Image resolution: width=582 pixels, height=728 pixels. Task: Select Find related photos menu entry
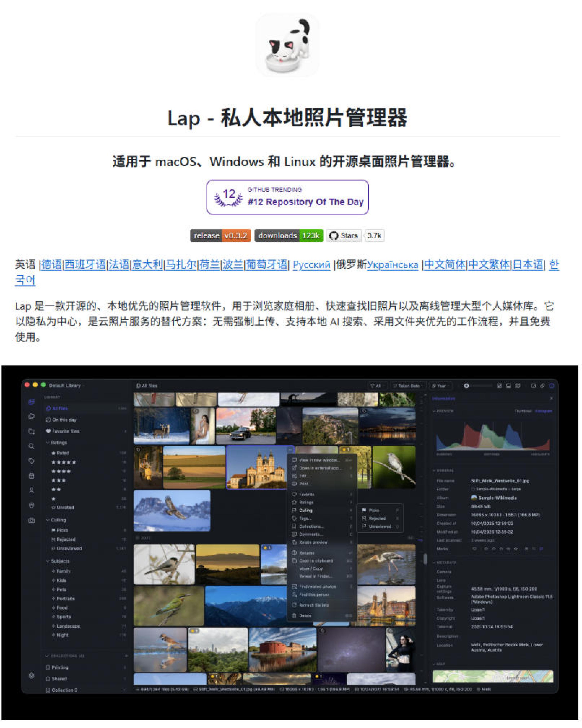pyautogui.click(x=322, y=587)
